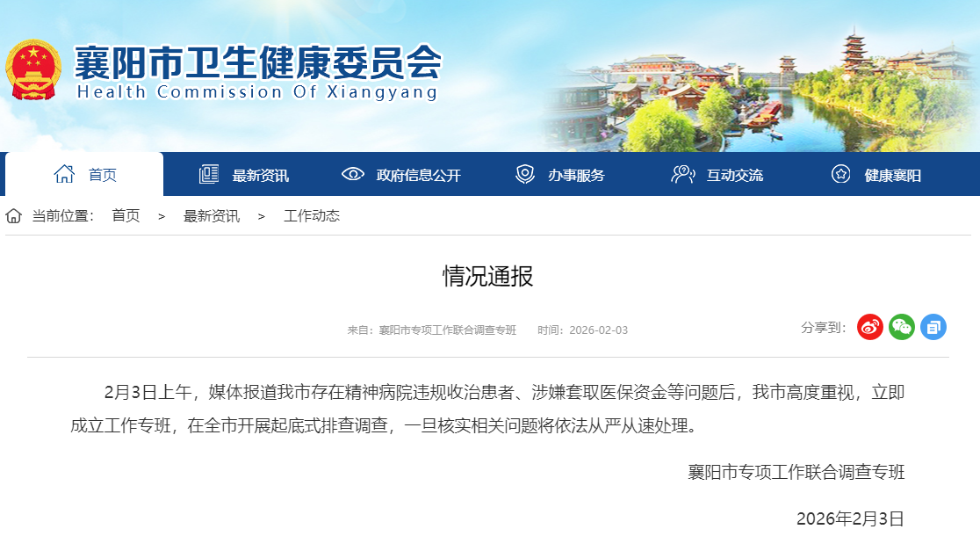Open 工作动态 breadcrumb link
The width and height of the screenshot is (980, 551).
[312, 216]
